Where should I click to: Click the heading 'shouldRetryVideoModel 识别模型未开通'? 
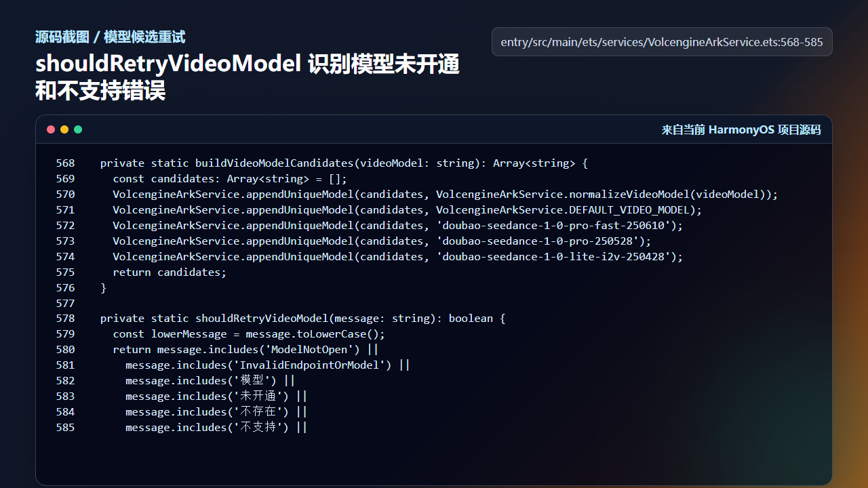point(248,65)
